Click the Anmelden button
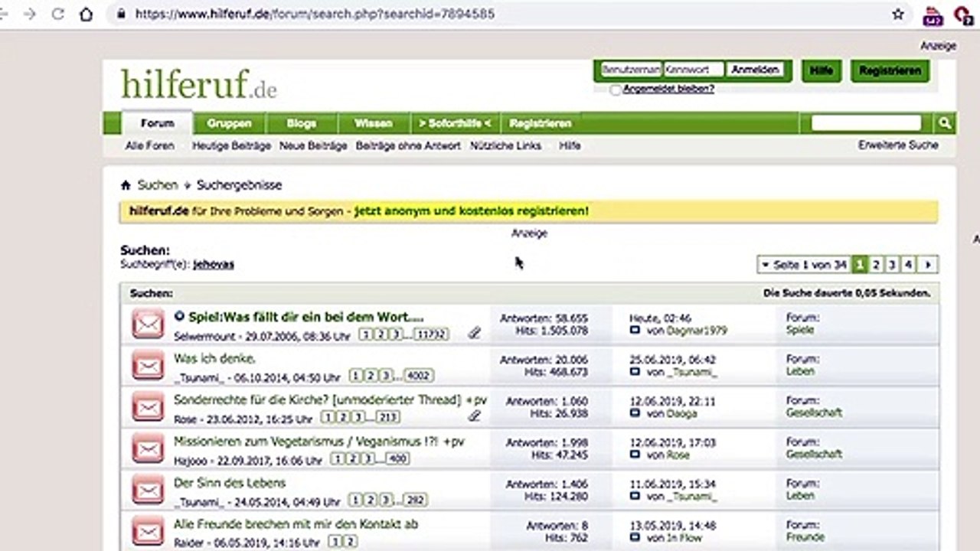 pos(755,70)
